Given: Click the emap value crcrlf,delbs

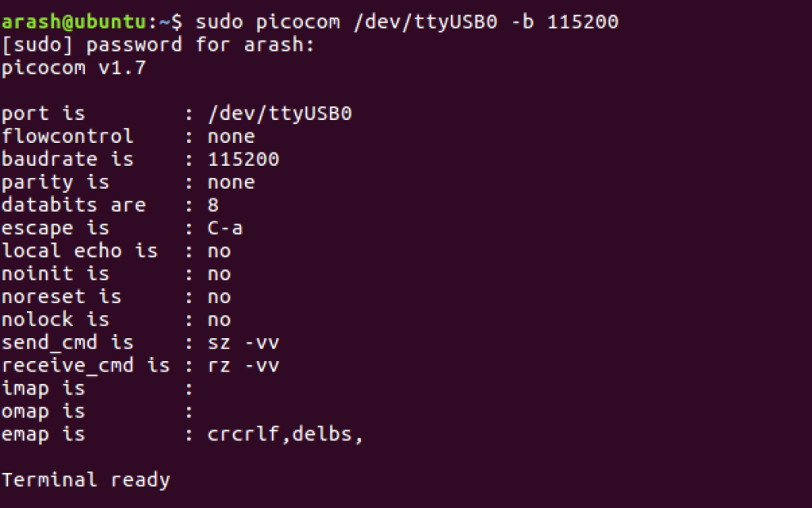Looking at the screenshot, I should coord(285,434).
